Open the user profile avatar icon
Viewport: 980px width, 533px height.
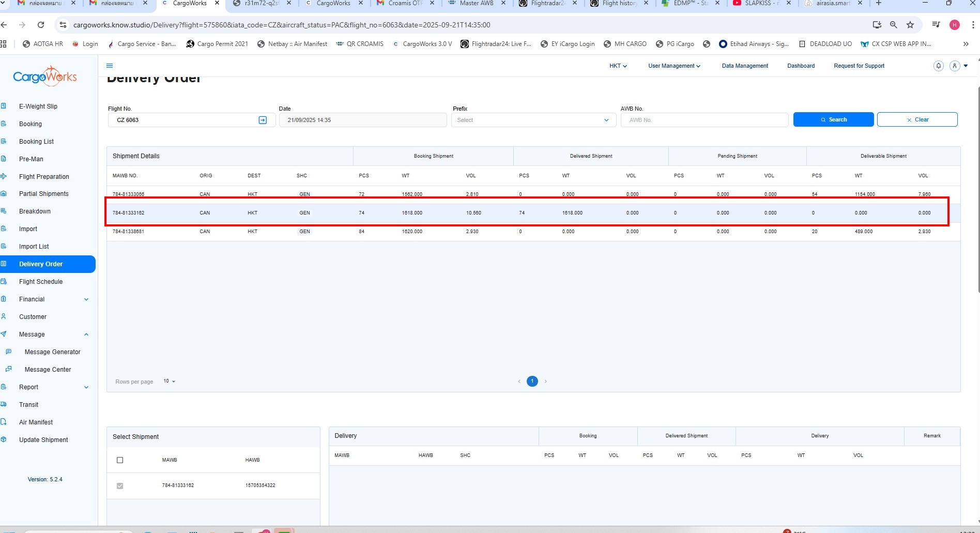(955, 66)
